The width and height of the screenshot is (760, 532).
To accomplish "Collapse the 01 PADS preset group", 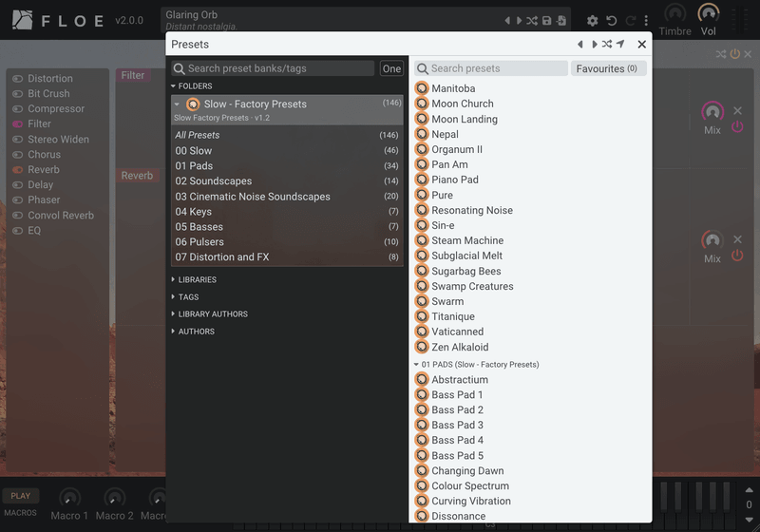I will coord(416,365).
